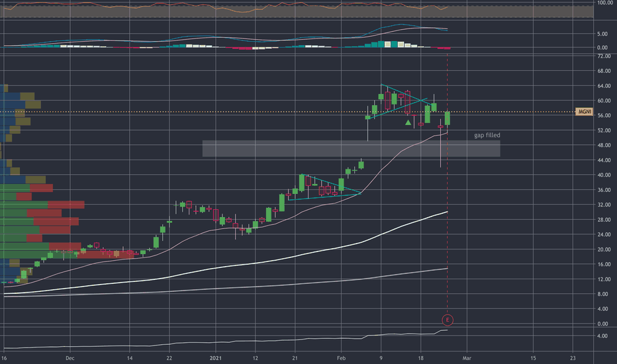Image resolution: width=617 pixels, height=364 pixels.
Task: Click the 32.00 price axis label
Action: tap(604, 205)
